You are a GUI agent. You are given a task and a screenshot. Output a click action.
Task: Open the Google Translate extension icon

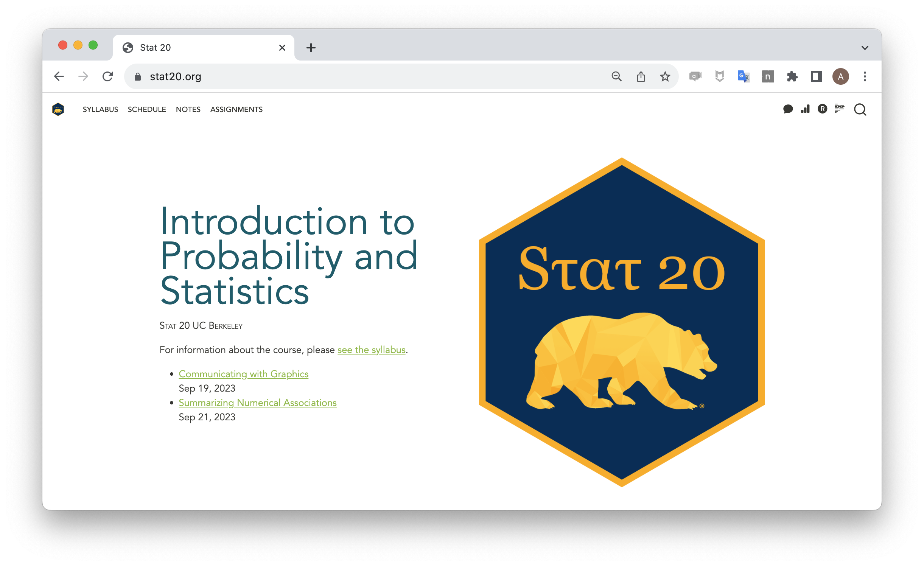pyautogui.click(x=743, y=76)
